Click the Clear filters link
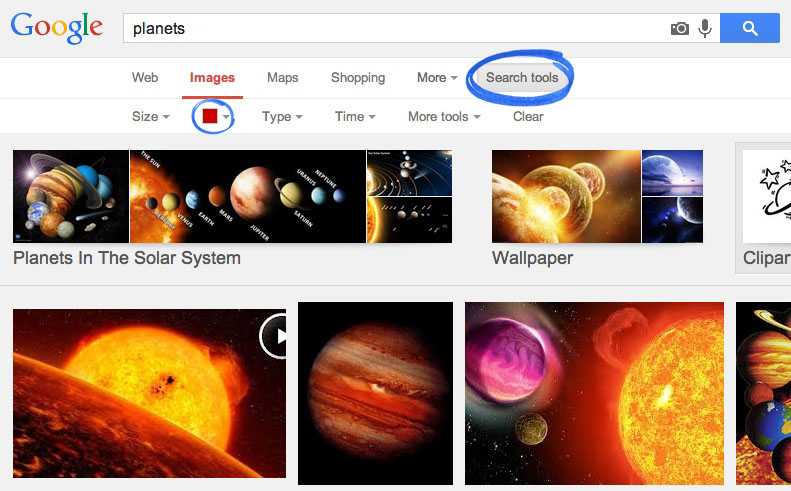The image size is (791, 491). (528, 117)
